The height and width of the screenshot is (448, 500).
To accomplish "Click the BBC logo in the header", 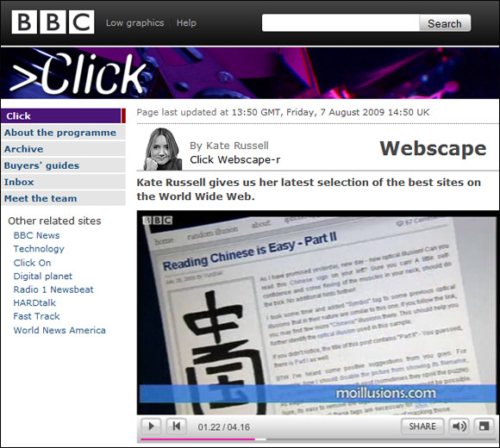I will (x=53, y=22).
